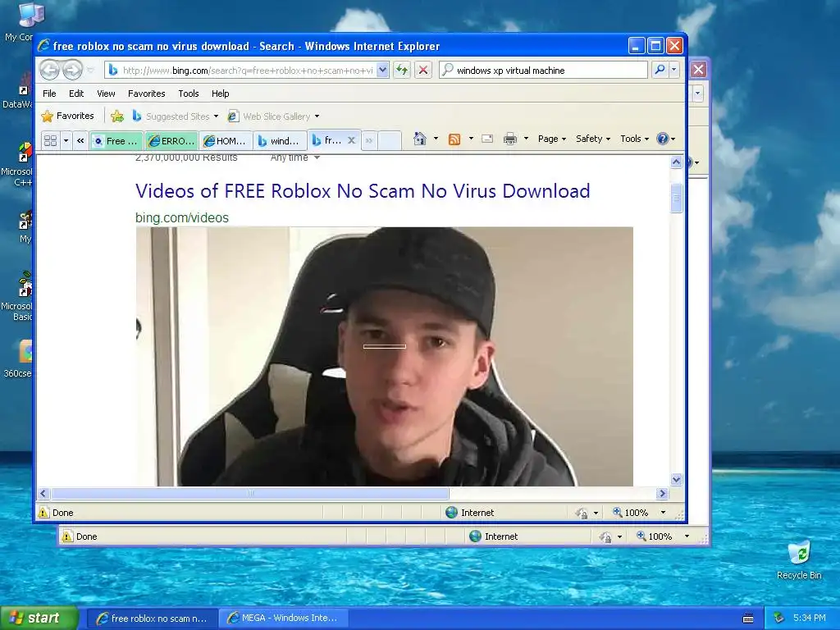This screenshot has height=630, width=840.
Task: Click the RSS feeds icon
Action: pos(454,139)
